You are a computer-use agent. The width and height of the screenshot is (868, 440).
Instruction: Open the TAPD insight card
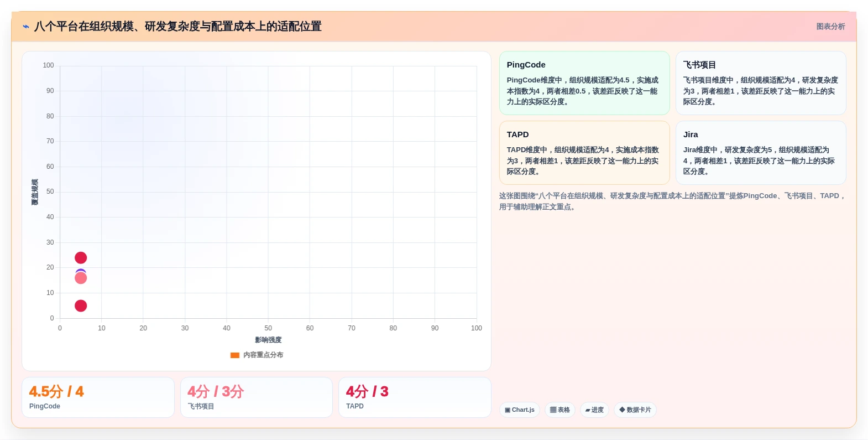pyautogui.click(x=584, y=153)
